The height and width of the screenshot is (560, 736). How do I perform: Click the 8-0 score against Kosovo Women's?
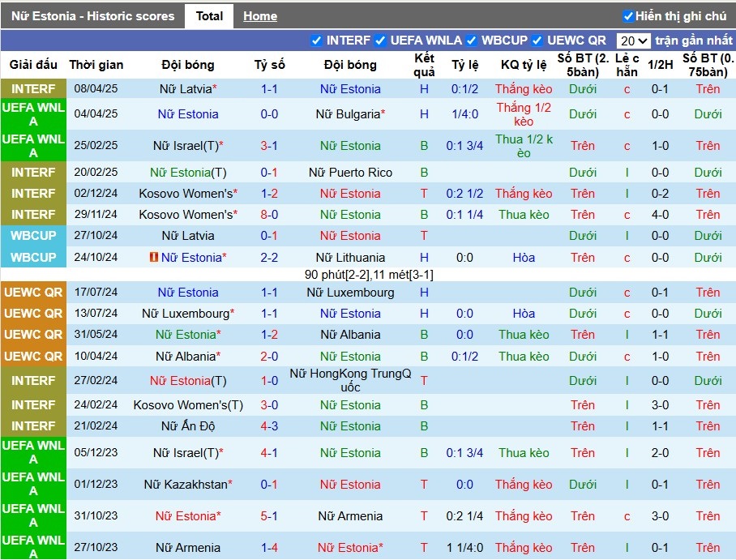(x=269, y=215)
